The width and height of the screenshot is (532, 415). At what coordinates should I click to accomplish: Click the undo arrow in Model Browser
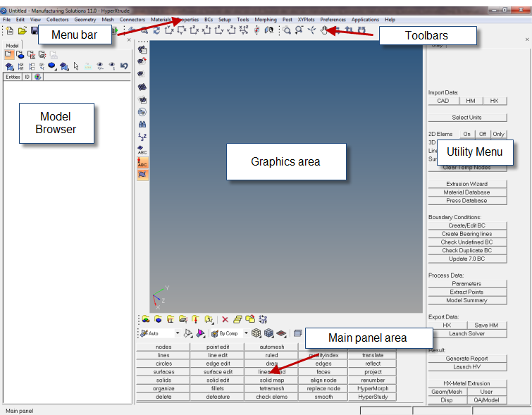(x=124, y=66)
